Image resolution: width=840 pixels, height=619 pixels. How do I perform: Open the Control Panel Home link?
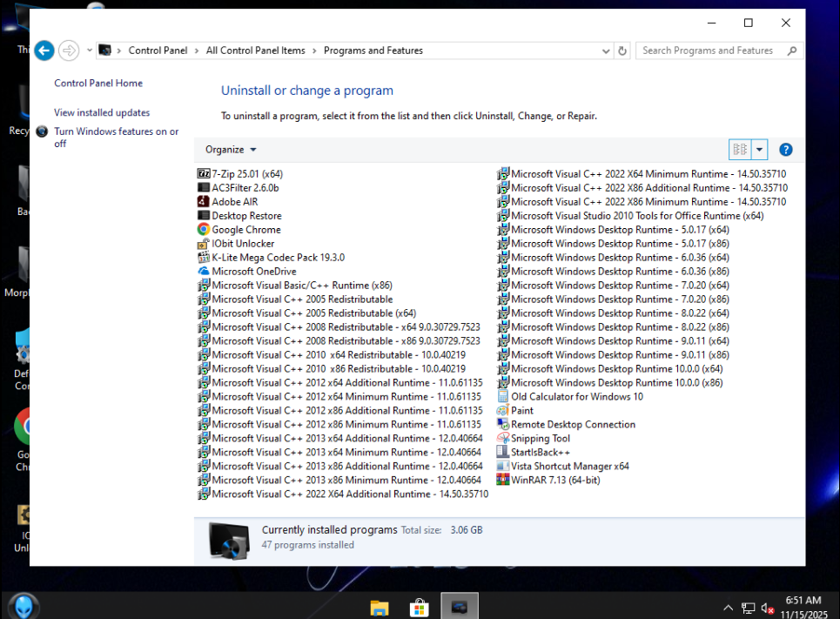click(x=98, y=84)
